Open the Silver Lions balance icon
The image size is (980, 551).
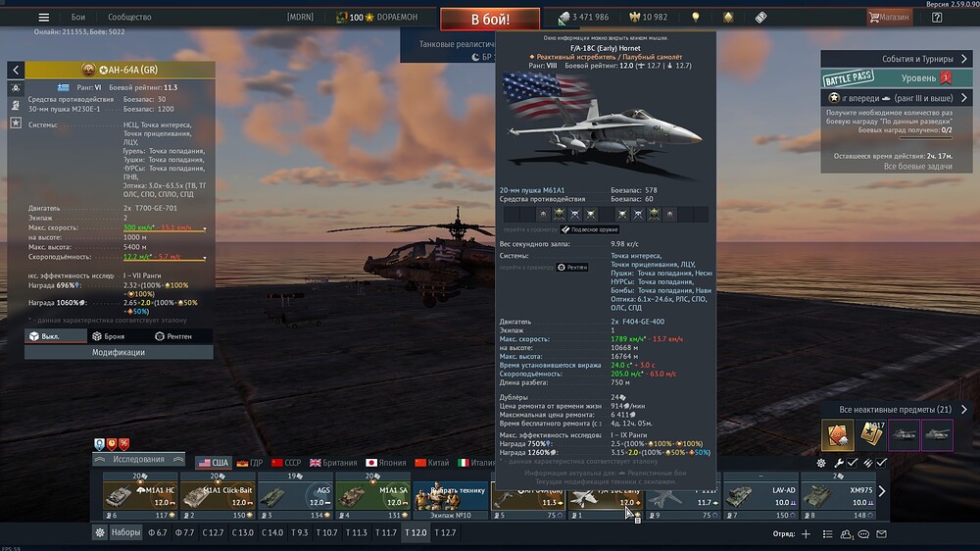563,18
